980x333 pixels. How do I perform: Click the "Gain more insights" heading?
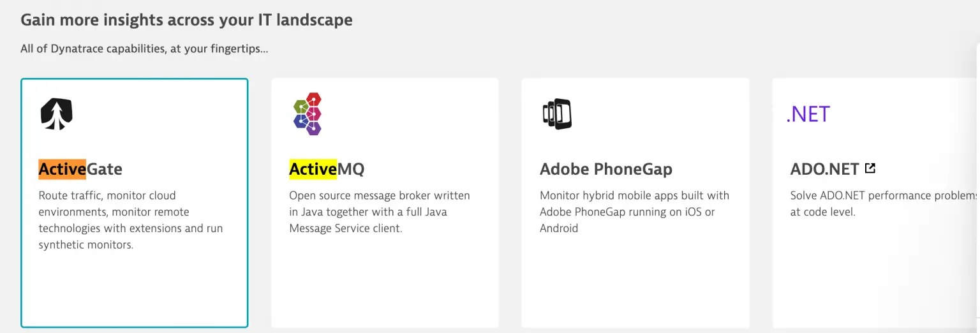[186, 20]
